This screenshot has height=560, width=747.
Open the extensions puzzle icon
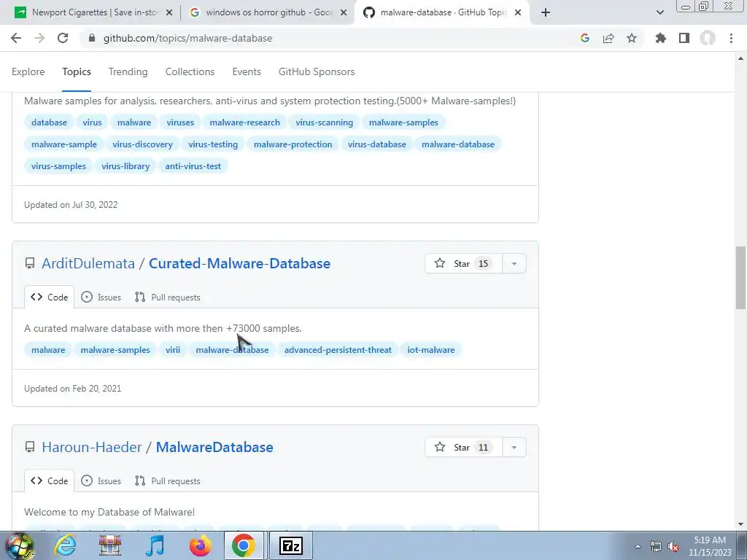pyautogui.click(x=661, y=38)
